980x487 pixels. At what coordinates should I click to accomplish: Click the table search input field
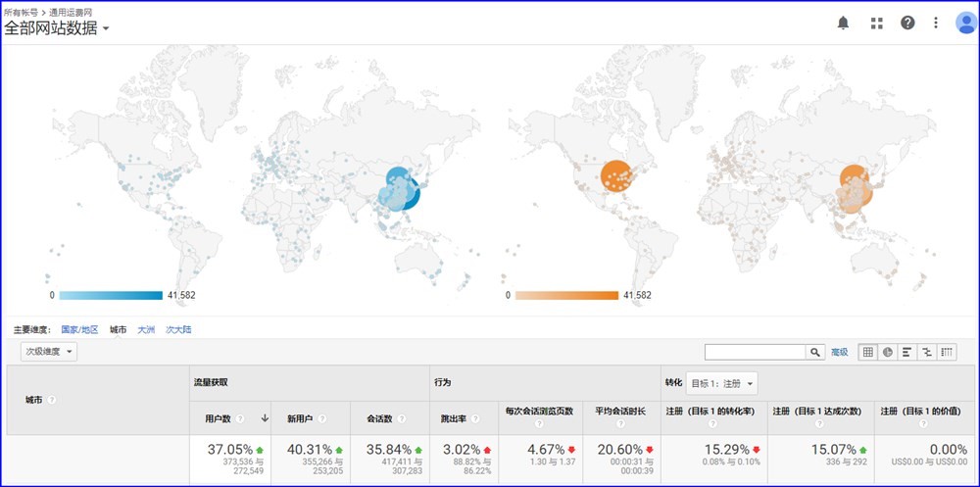(x=755, y=352)
